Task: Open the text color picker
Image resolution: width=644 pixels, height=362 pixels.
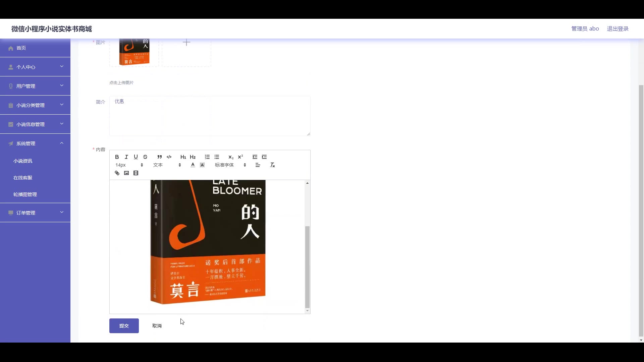Action: point(193,165)
